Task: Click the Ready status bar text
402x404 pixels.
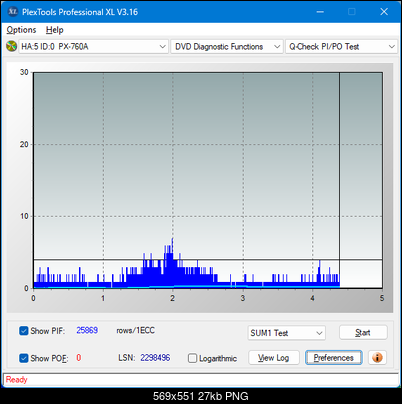Action: [x=17, y=380]
